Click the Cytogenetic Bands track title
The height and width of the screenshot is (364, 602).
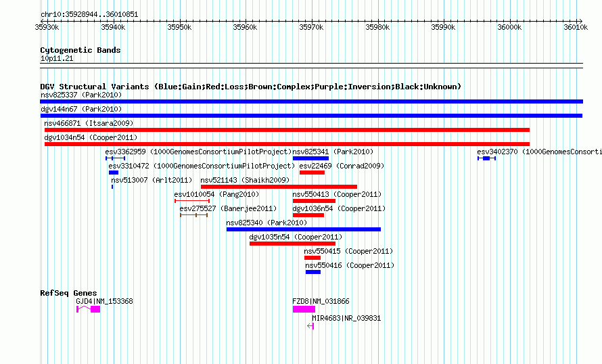(x=80, y=50)
